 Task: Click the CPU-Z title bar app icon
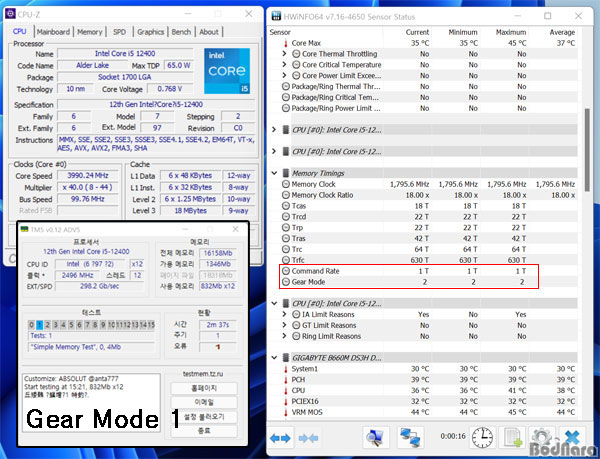(10, 15)
